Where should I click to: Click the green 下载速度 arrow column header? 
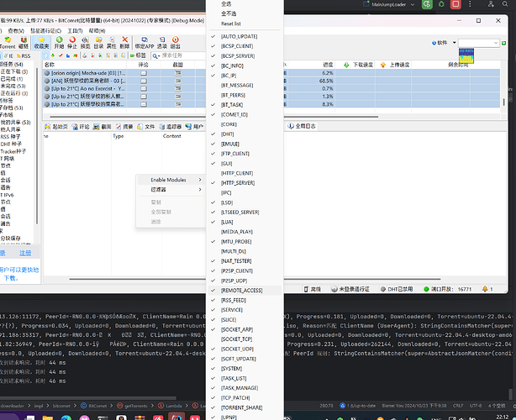(358, 65)
